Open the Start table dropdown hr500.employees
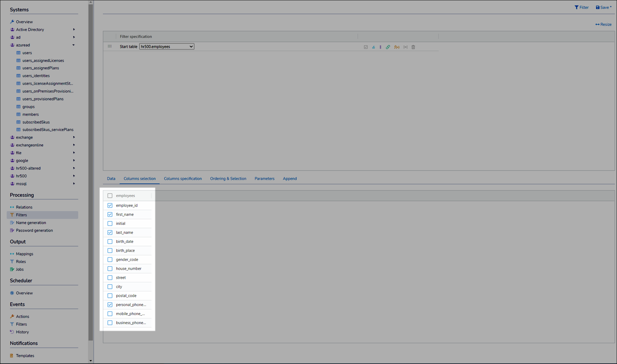The height and width of the screenshot is (364, 617). point(166,47)
